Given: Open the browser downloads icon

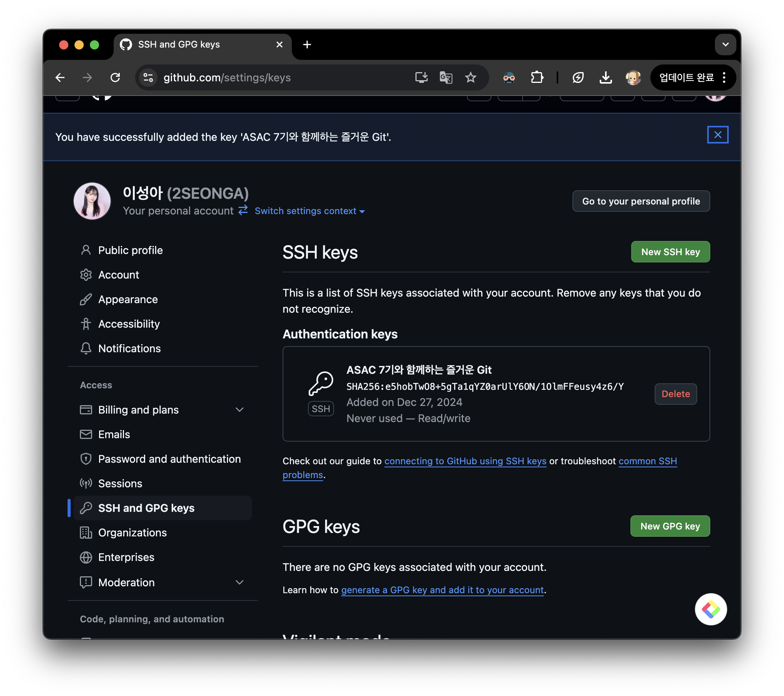Looking at the screenshot, I should (605, 78).
